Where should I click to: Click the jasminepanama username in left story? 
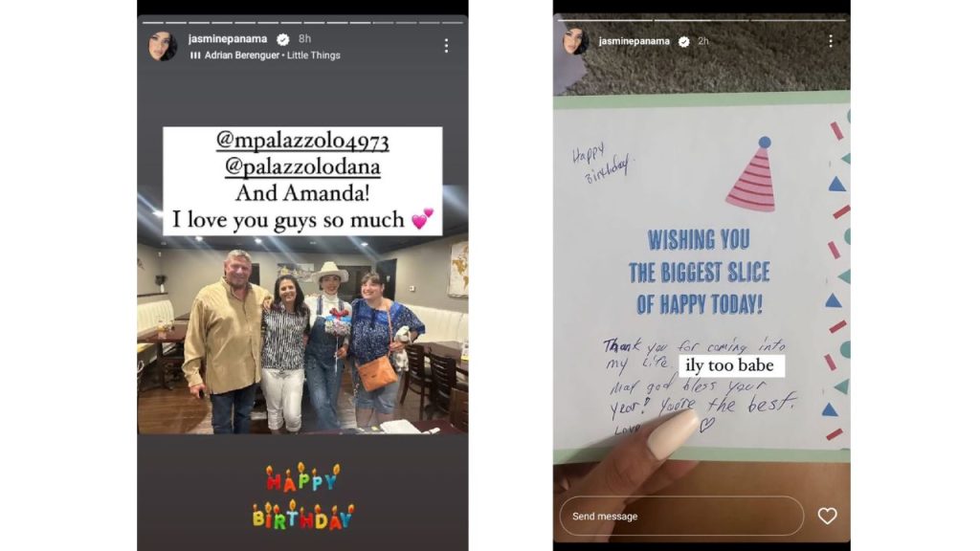click(228, 38)
